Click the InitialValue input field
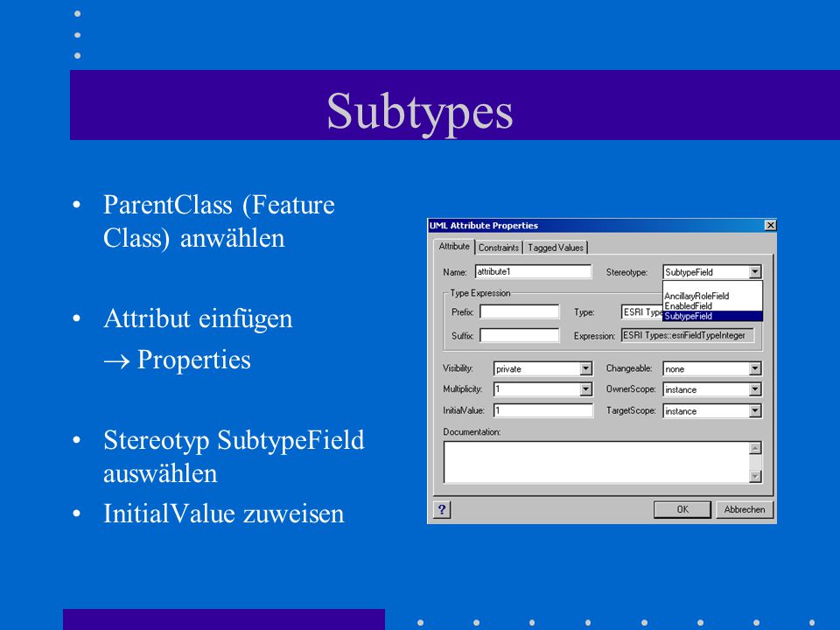This screenshot has width=840, height=630. click(543, 410)
